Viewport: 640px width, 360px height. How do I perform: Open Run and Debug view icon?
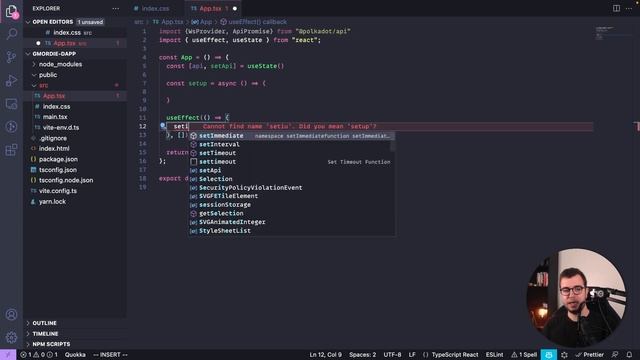coord(11,80)
